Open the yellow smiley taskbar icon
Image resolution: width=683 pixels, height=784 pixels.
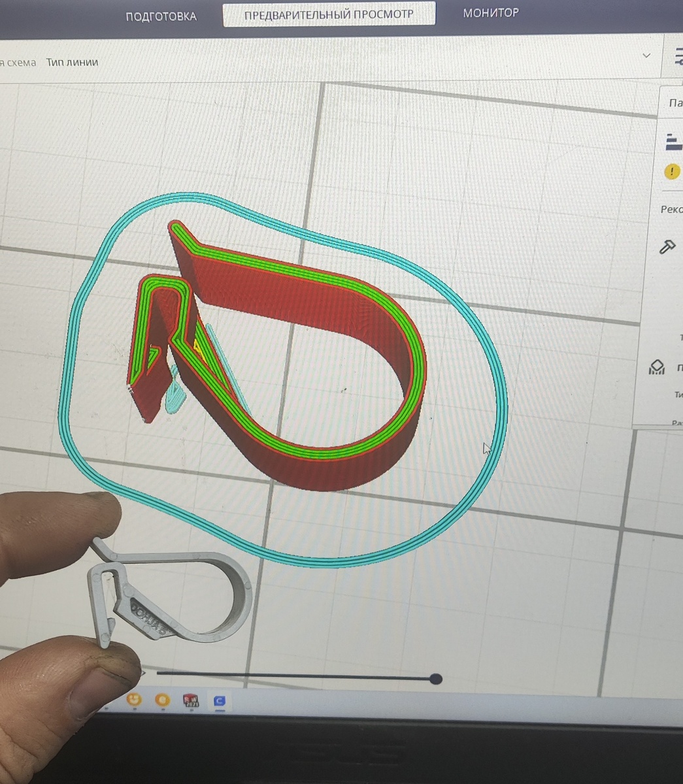coord(134,700)
